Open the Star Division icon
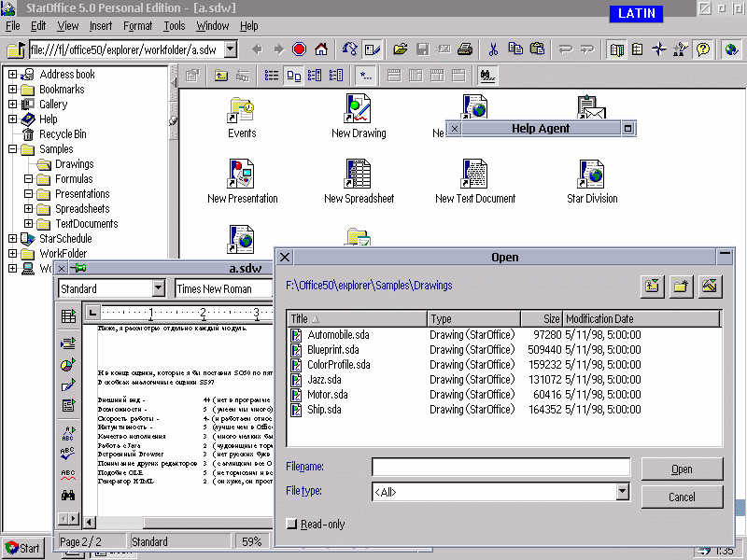 592,181
